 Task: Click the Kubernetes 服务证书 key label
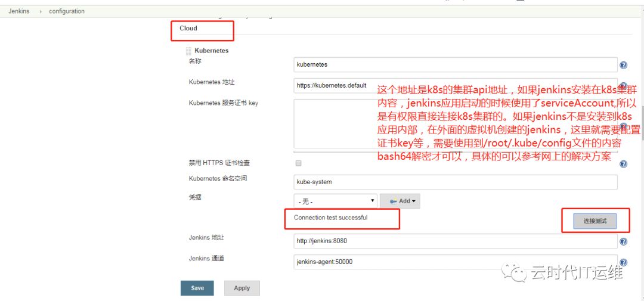(224, 103)
